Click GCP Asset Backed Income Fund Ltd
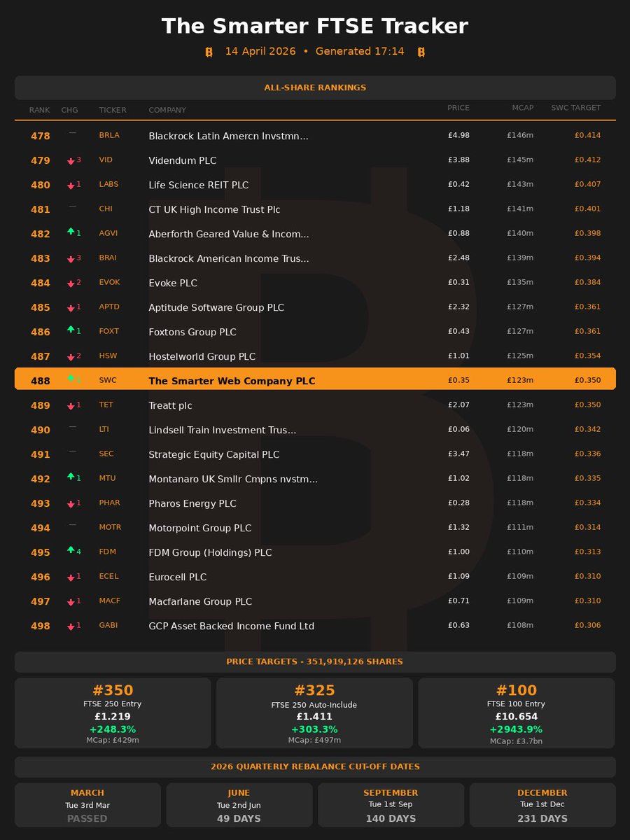The width and height of the screenshot is (630, 840). [232, 626]
